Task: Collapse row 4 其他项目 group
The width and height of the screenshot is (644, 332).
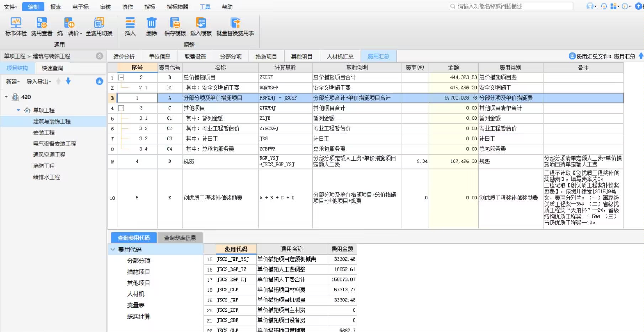Action: pyautogui.click(x=121, y=108)
